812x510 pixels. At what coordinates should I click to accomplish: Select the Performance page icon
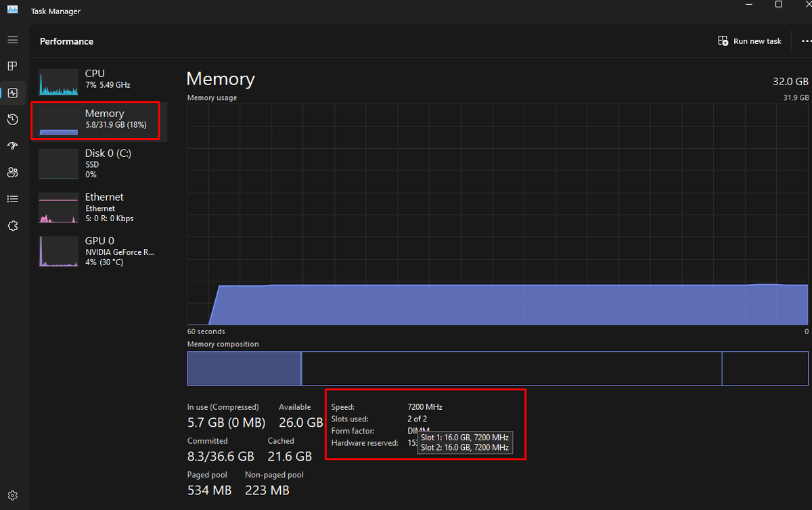12,93
